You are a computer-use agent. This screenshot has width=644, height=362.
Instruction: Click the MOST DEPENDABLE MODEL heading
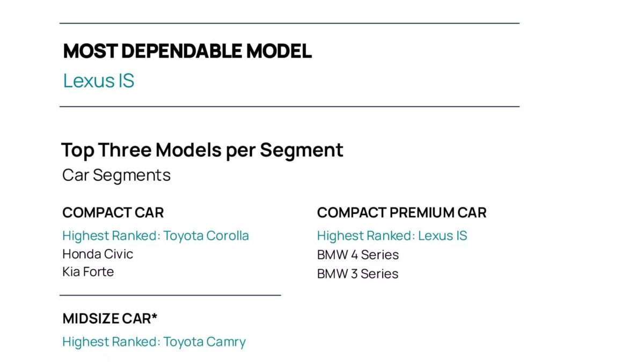[187, 51]
